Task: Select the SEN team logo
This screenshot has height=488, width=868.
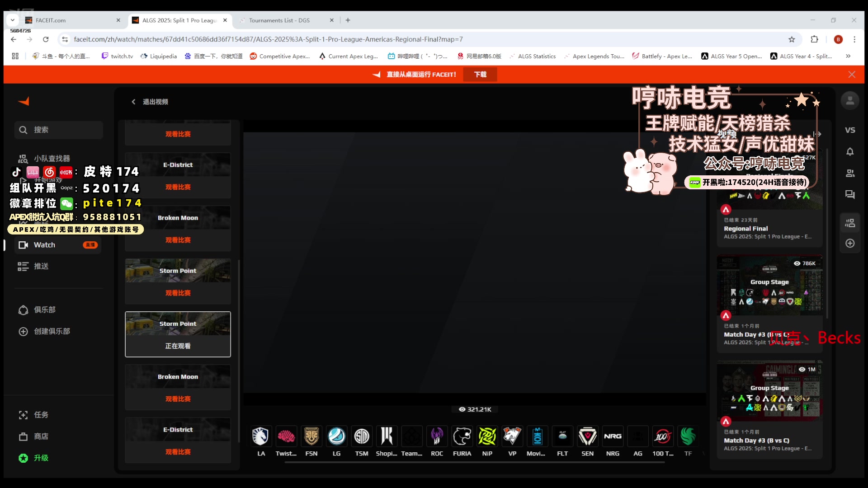Action: click(588, 436)
